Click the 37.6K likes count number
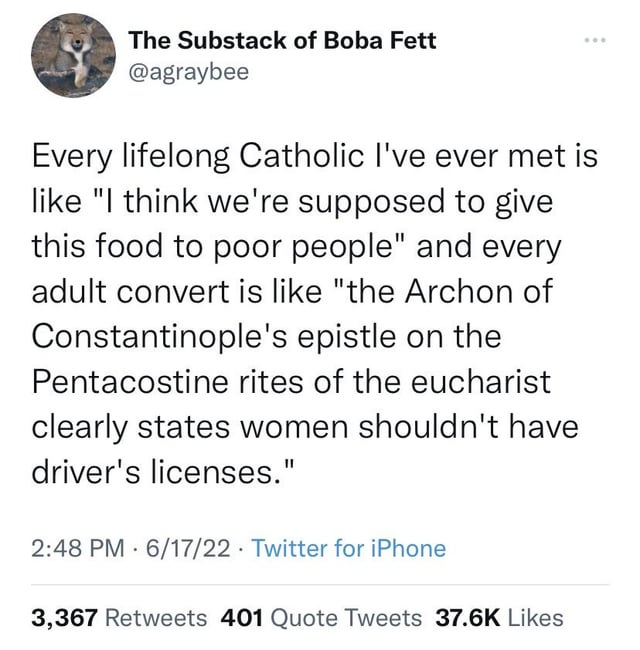 click(469, 618)
